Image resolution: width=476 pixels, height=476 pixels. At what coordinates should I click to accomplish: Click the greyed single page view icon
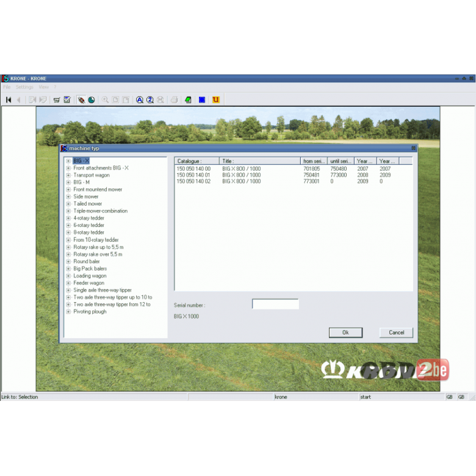(115, 99)
